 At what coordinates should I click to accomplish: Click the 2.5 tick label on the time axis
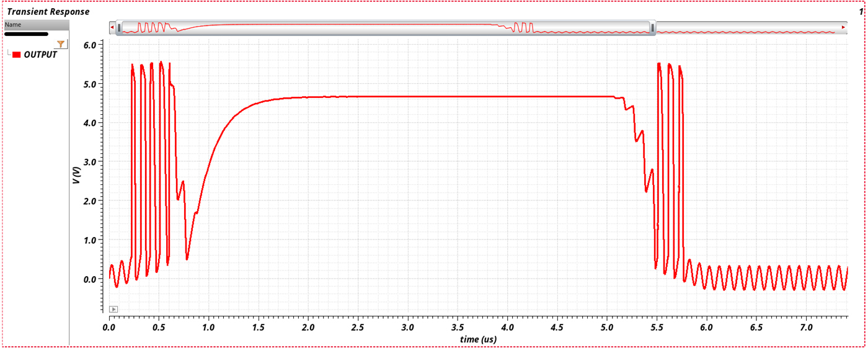tap(358, 326)
